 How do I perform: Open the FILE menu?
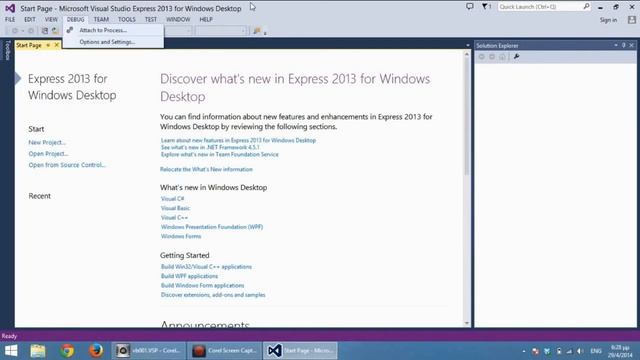click(x=10, y=19)
